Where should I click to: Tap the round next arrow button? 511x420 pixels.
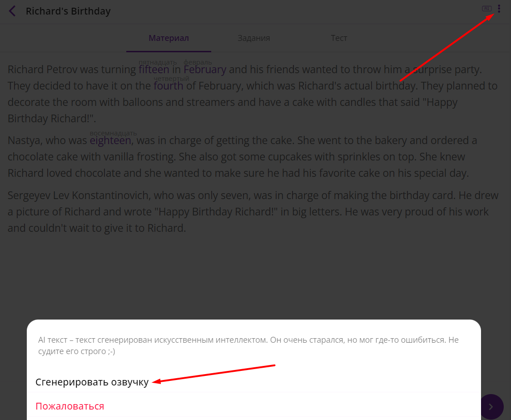coord(491,407)
